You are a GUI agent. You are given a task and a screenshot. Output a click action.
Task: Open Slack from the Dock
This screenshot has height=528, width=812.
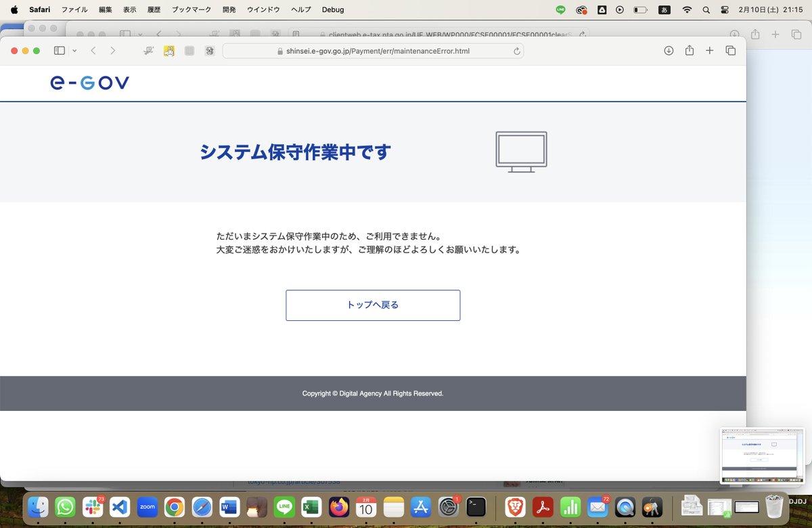click(93, 506)
